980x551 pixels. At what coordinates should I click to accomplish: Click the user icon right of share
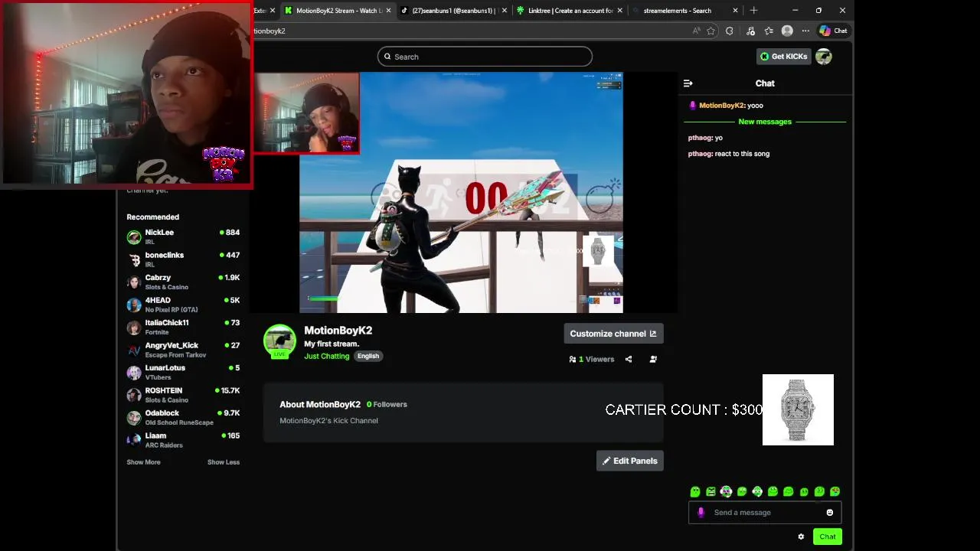click(653, 359)
